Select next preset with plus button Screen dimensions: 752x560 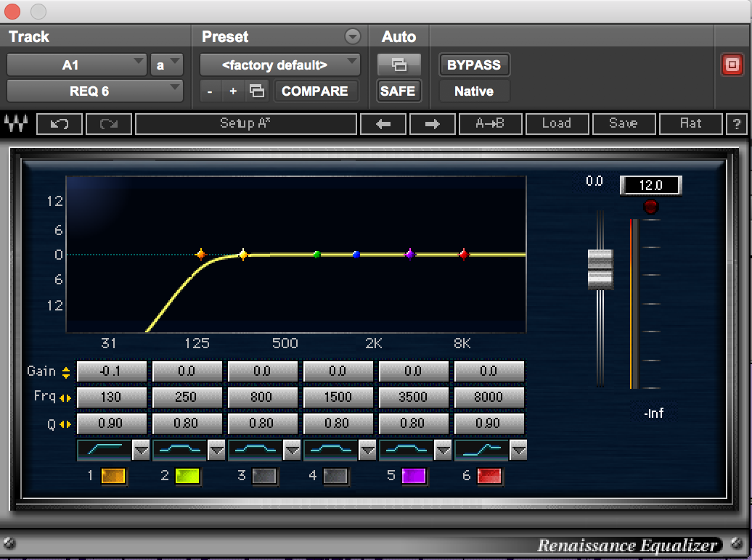tap(233, 91)
